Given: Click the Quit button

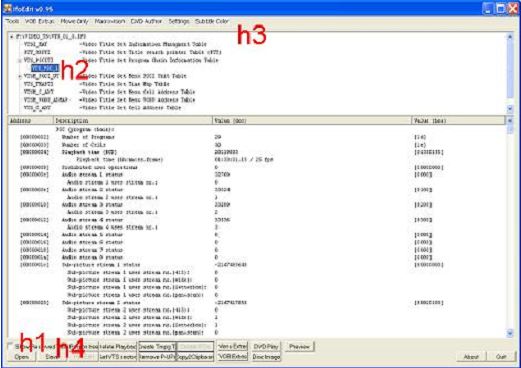Looking at the screenshot, I should click(501, 357).
